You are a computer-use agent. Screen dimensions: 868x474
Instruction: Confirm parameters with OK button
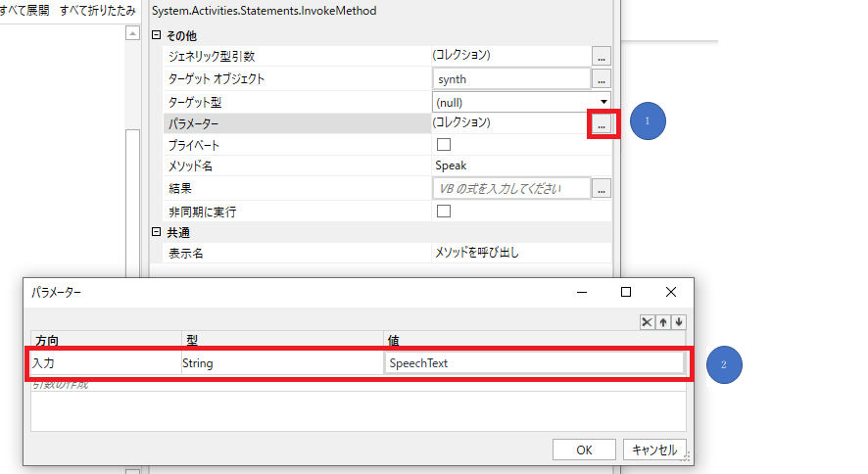584,450
